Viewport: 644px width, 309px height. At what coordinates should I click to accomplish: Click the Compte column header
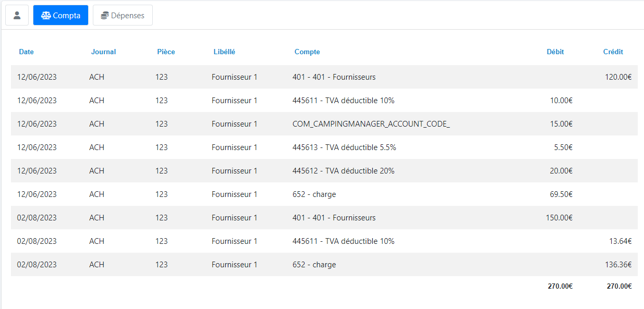(x=307, y=52)
